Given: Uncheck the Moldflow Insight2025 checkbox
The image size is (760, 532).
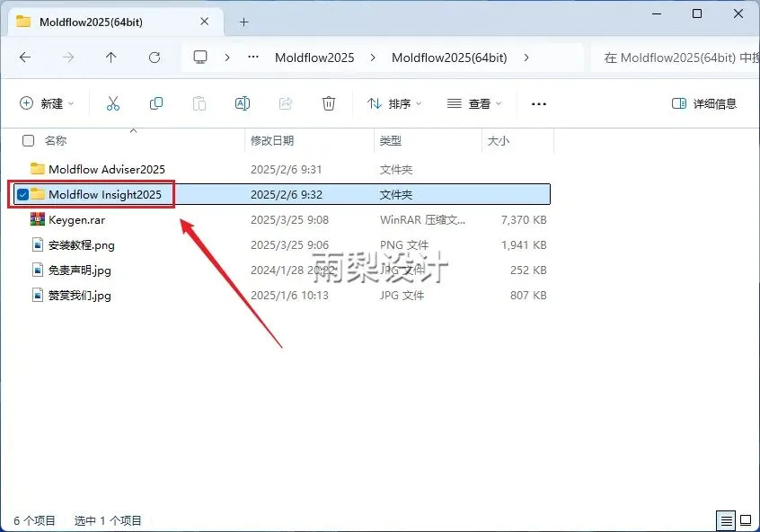Looking at the screenshot, I should 22,194.
